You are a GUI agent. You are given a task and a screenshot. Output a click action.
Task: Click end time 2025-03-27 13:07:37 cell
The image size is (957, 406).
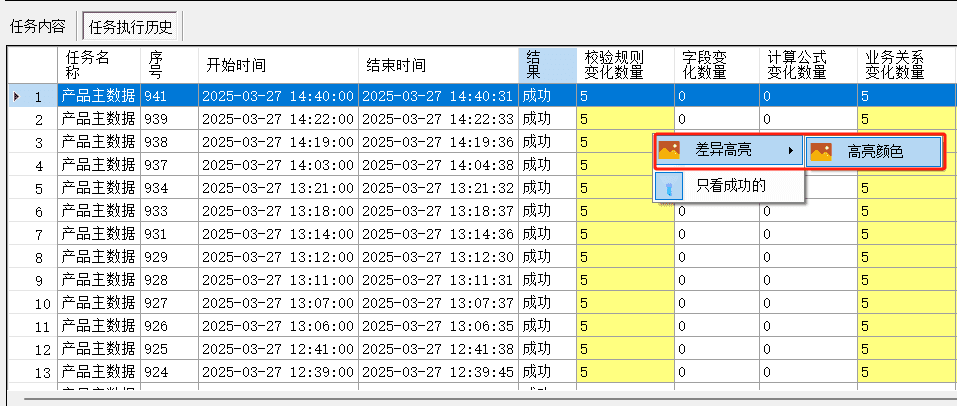click(438, 303)
